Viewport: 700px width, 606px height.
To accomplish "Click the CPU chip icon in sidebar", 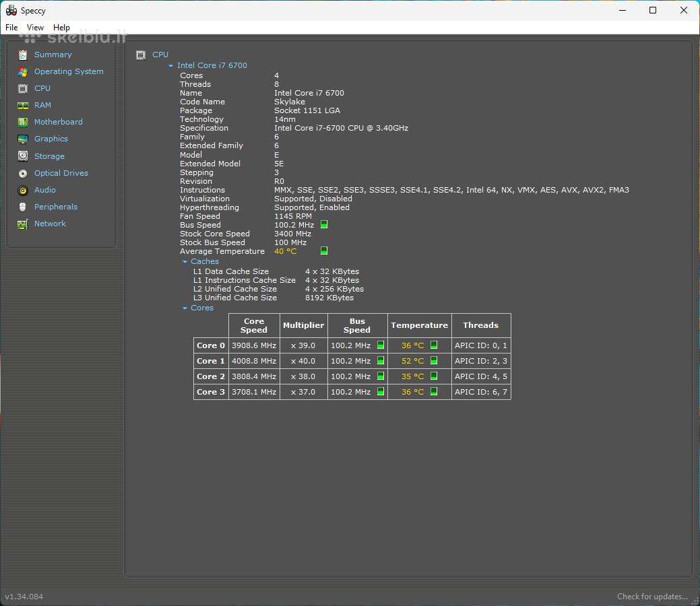I will (23, 88).
